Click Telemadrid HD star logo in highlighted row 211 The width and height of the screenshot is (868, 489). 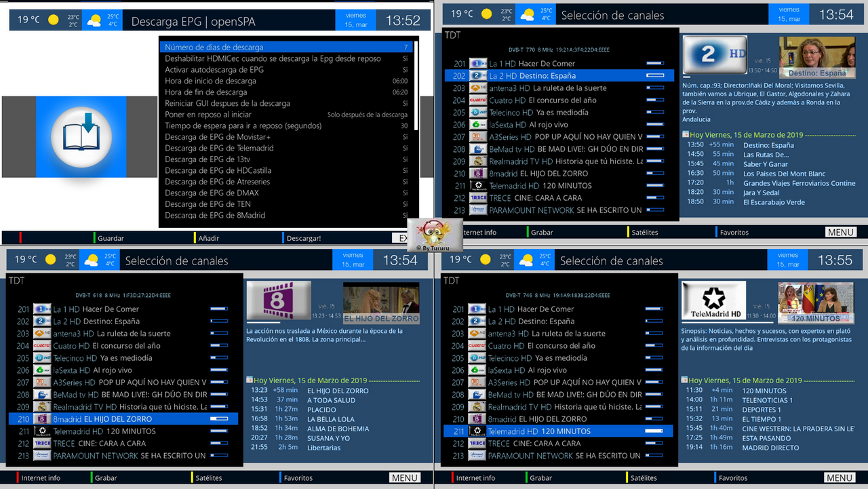(478, 431)
